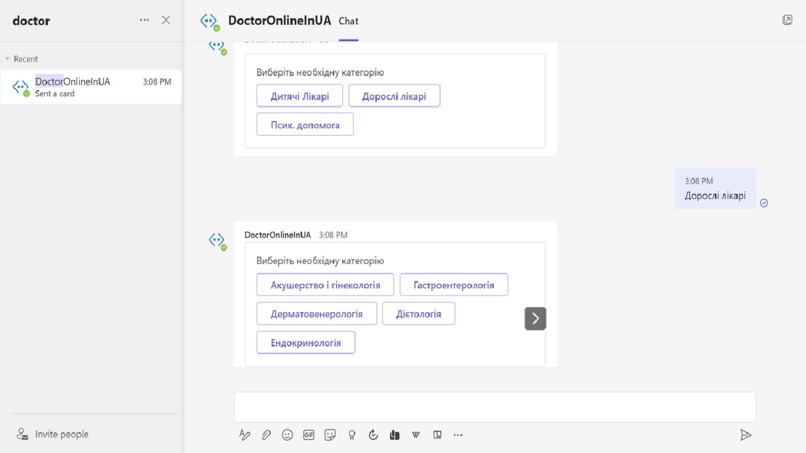The height and width of the screenshot is (453, 806).
Task: Choose Псих. допомога button
Action: click(x=305, y=124)
